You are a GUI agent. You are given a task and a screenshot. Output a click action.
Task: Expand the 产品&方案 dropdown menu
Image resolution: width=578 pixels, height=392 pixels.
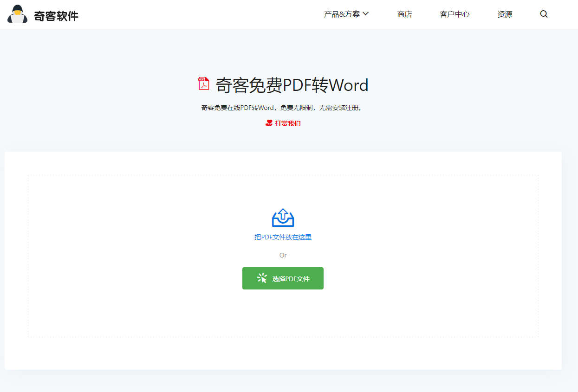pos(346,14)
